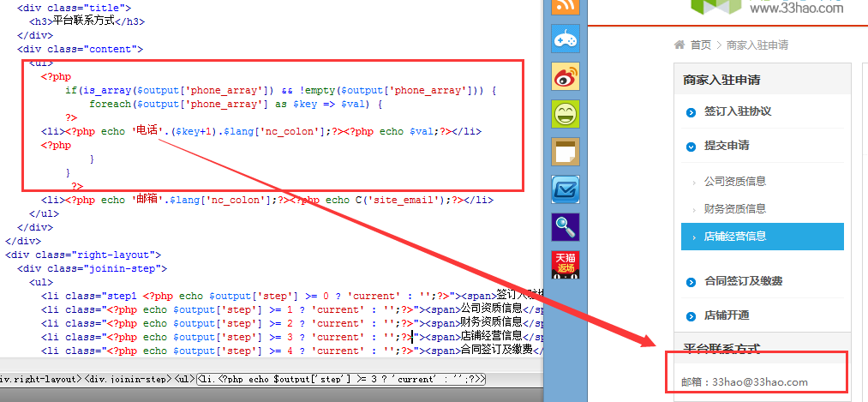Click the chevron before 财务资质信息

[694, 210]
